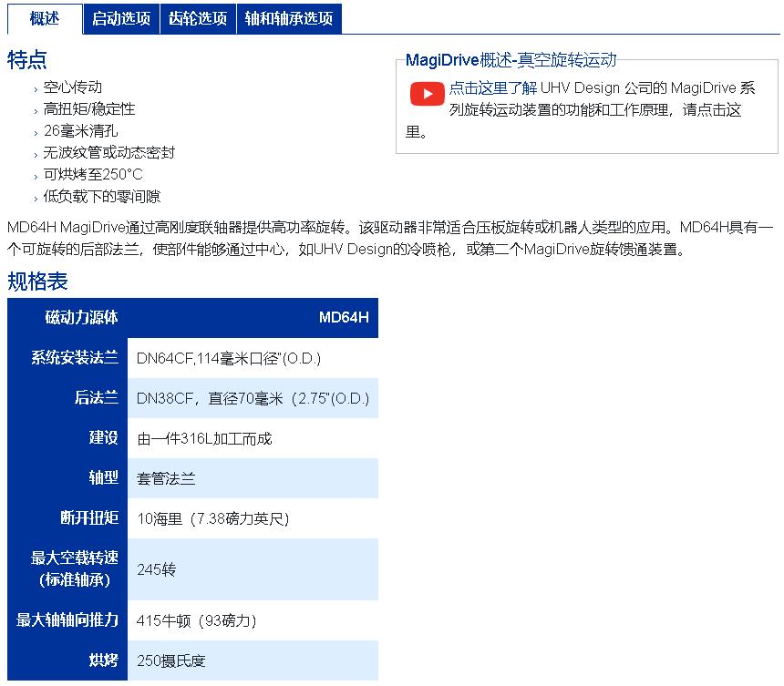The image size is (784, 686).
Task: Click the 系统安装法兰 row label
Action: [67, 358]
